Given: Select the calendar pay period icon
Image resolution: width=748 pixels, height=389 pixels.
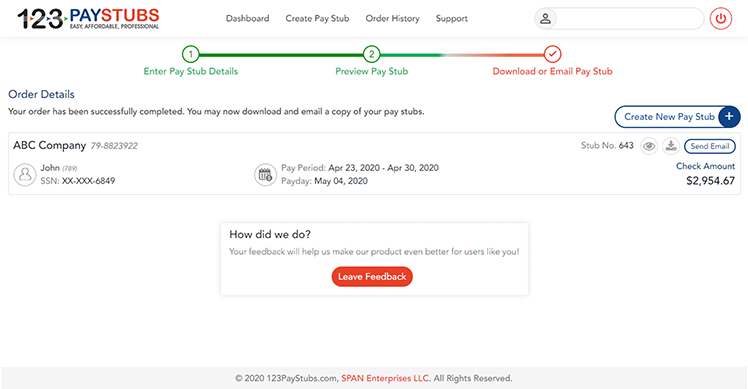Looking at the screenshot, I should click(265, 175).
